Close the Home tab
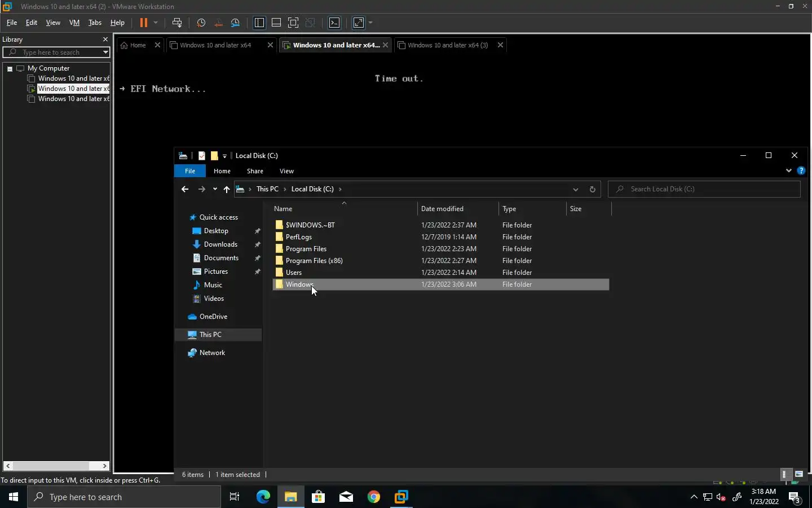The width and height of the screenshot is (812, 508). (x=157, y=45)
